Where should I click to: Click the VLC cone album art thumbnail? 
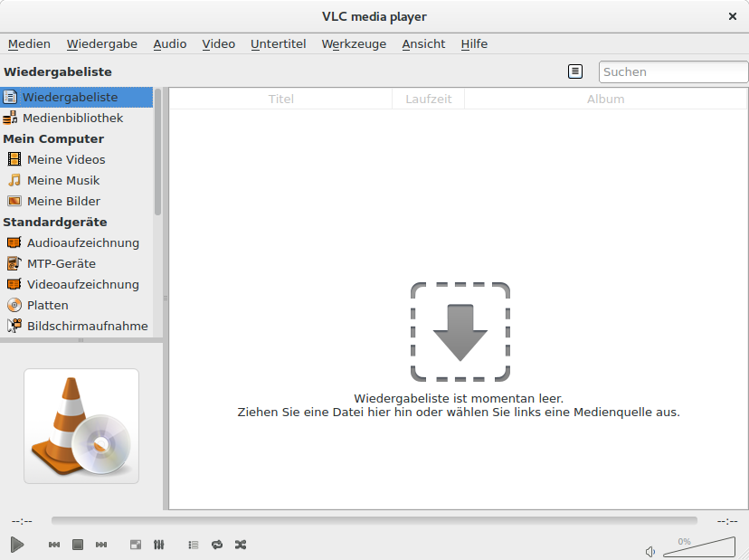(x=81, y=426)
